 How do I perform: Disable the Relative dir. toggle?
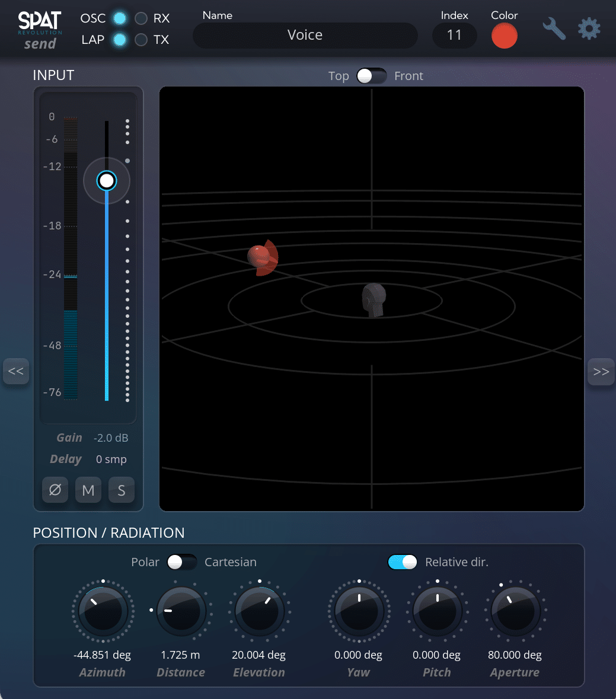tap(403, 562)
